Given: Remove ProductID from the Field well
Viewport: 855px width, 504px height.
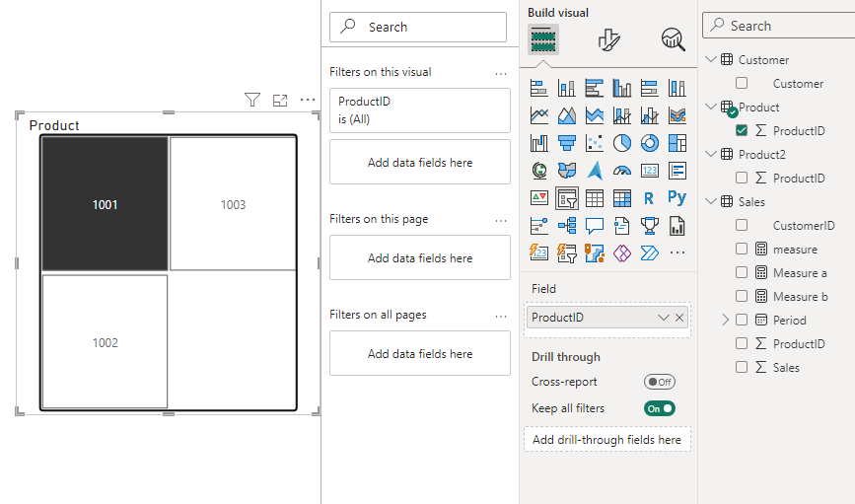Looking at the screenshot, I should [x=679, y=318].
